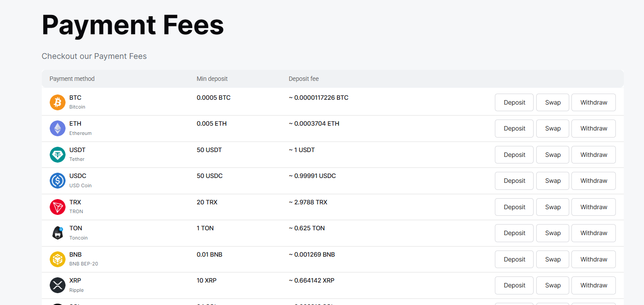Image resolution: width=644 pixels, height=305 pixels.
Task: Swap BNB using its Swap button
Action: (553, 259)
